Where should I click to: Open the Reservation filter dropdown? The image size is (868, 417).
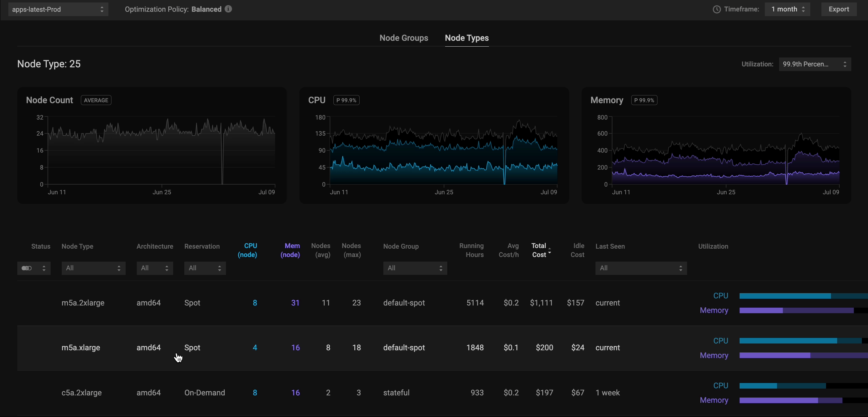205,268
